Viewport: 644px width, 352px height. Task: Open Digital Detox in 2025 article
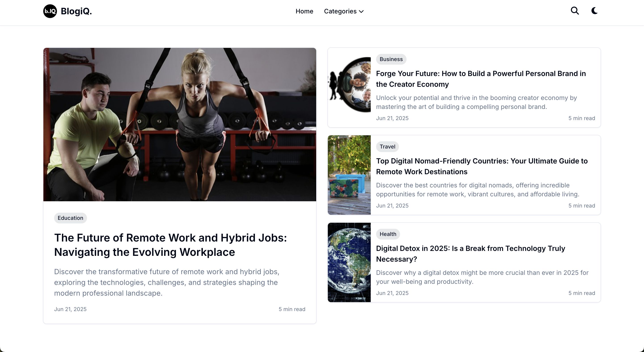(x=470, y=254)
